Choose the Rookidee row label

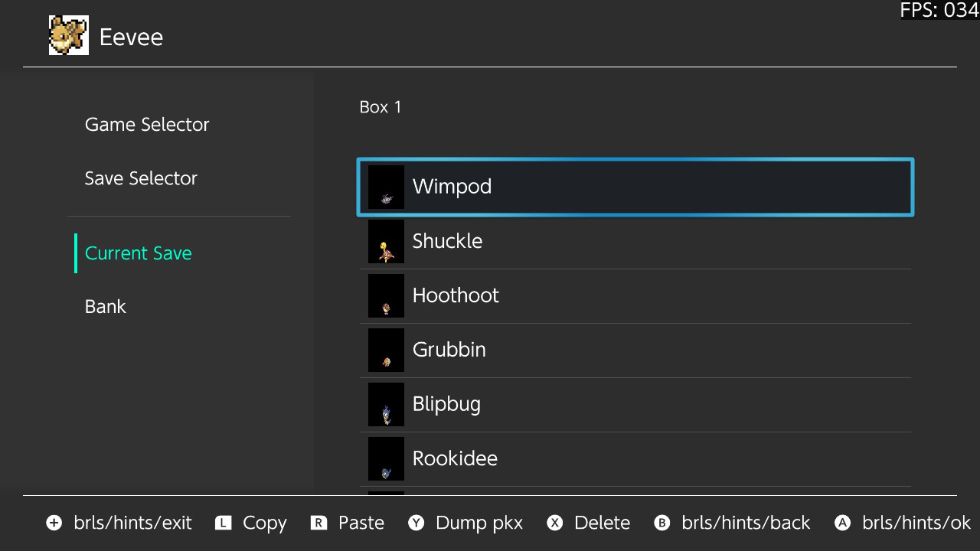click(x=455, y=458)
